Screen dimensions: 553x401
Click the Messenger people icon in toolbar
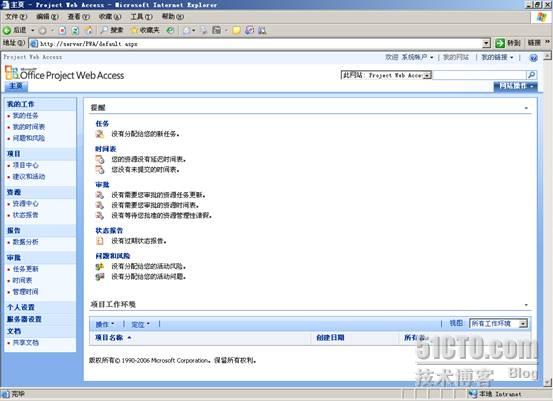coord(262,31)
